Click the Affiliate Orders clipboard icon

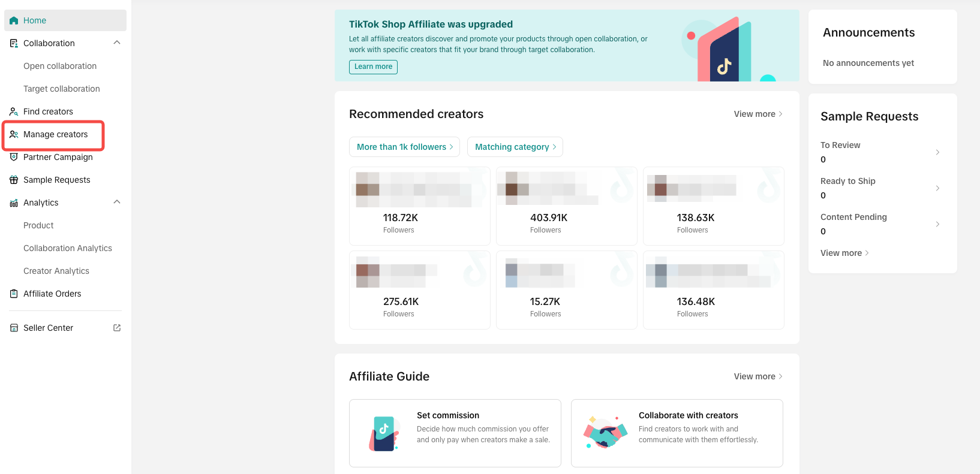(14, 294)
